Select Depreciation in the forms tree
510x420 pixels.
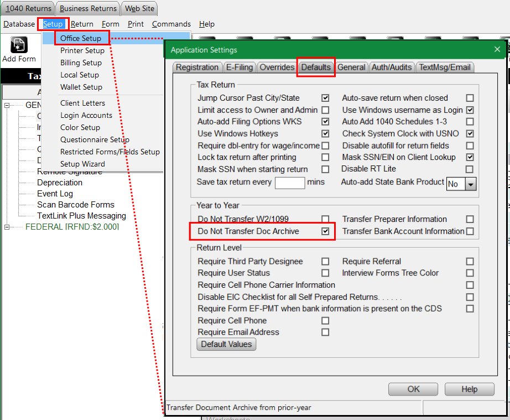[60, 183]
